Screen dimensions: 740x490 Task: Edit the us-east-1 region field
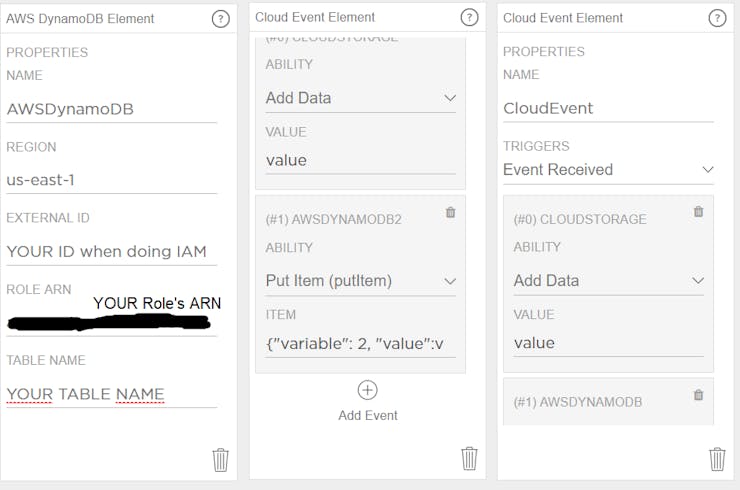[111, 180]
